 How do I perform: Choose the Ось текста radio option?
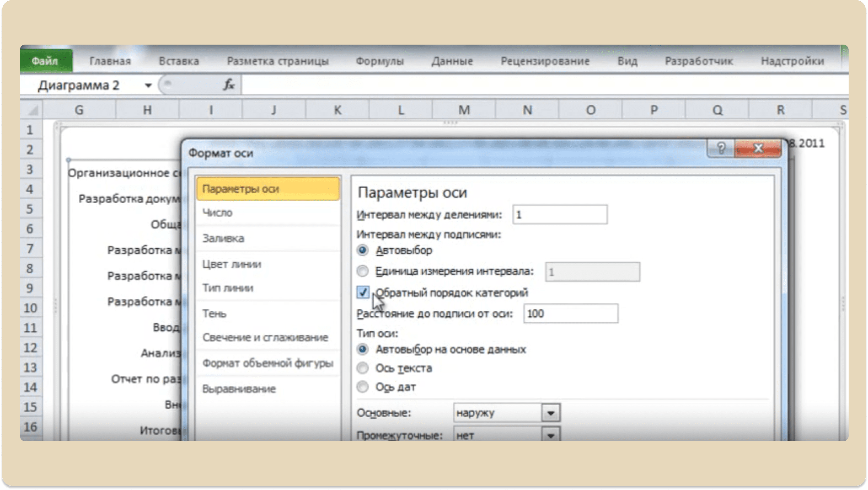point(363,368)
